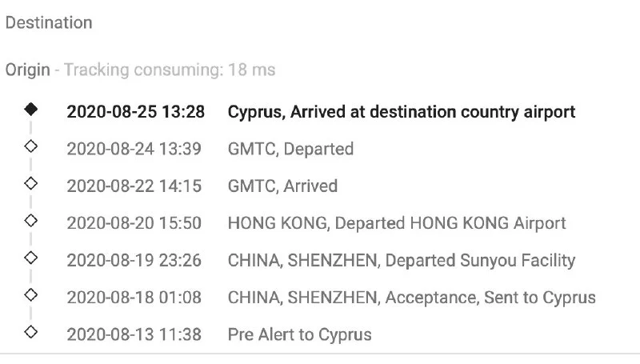Click the 2020-08-13 11:38 timestamp
The height and width of the screenshot is (364, 640).
134,334
